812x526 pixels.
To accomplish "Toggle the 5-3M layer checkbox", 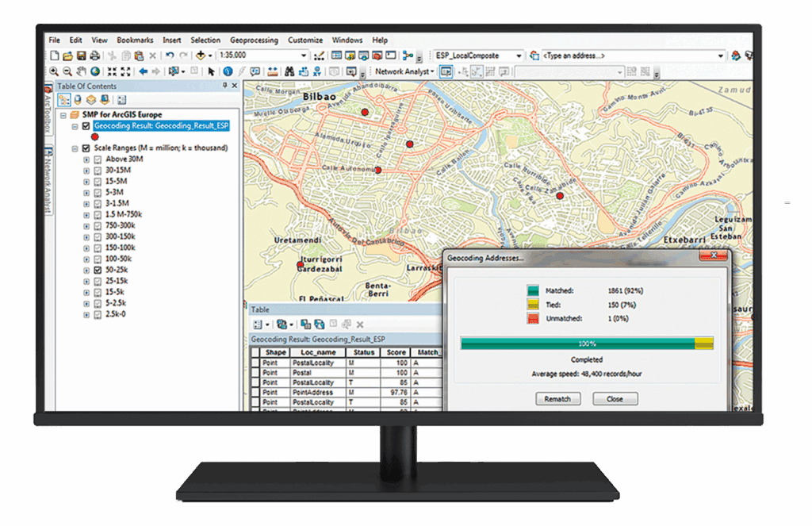I will click(x=98, y=193).
